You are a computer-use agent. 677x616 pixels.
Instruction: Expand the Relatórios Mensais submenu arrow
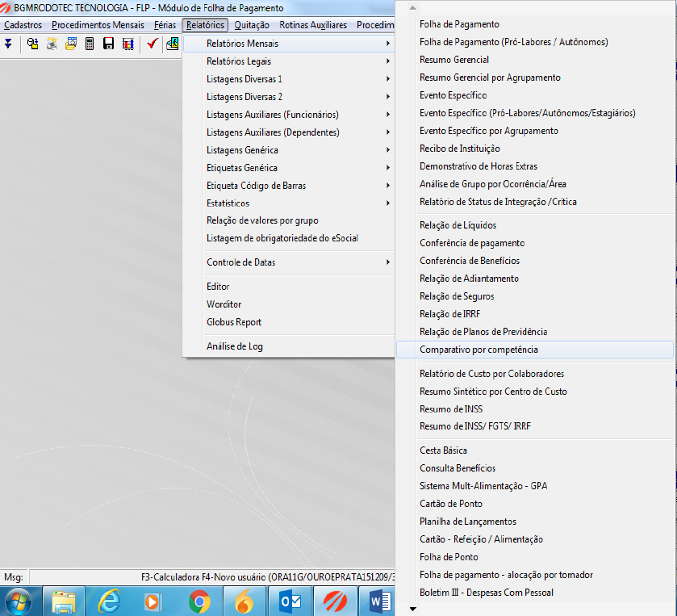[x=388, y=44]
